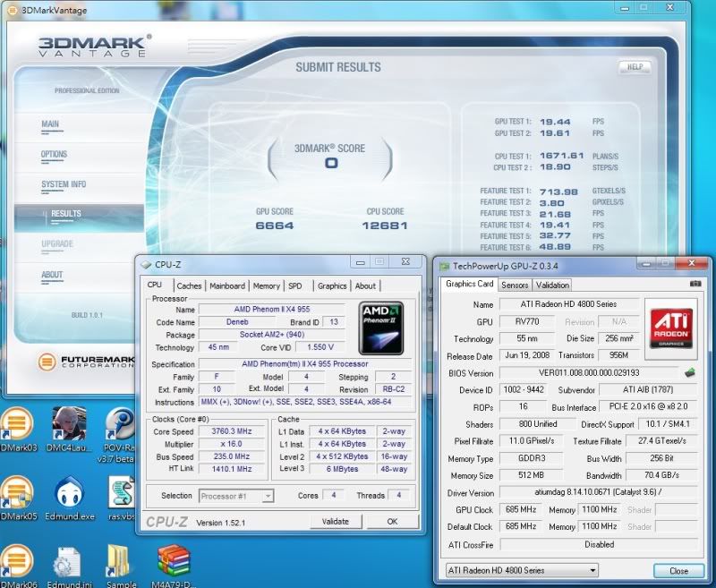
Task: Switch to the Mainboard tab in CPU-Z
Action: [x=227, y=285]
